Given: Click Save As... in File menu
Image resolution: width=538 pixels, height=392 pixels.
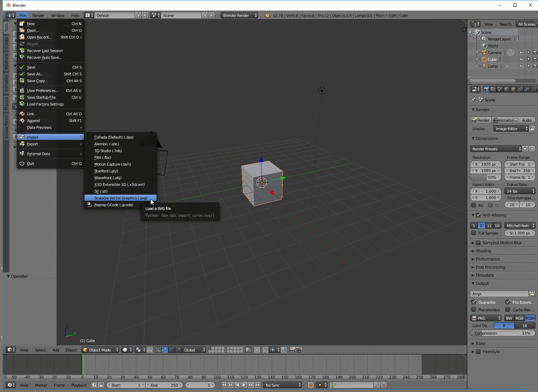Looking at the screenshot, I should (x=50, y=74).
